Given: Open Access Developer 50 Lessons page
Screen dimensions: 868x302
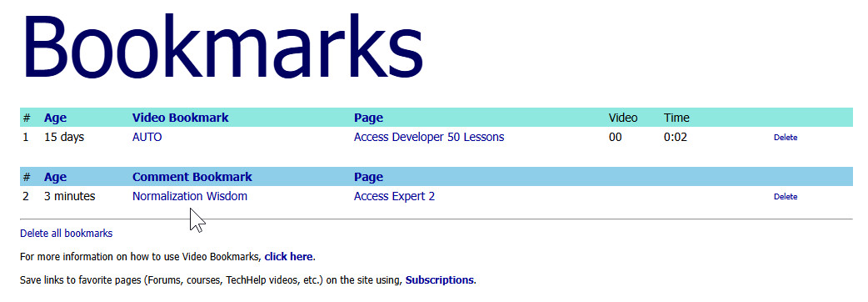Looking at the screenshot, I should click(x=429, y=137).
